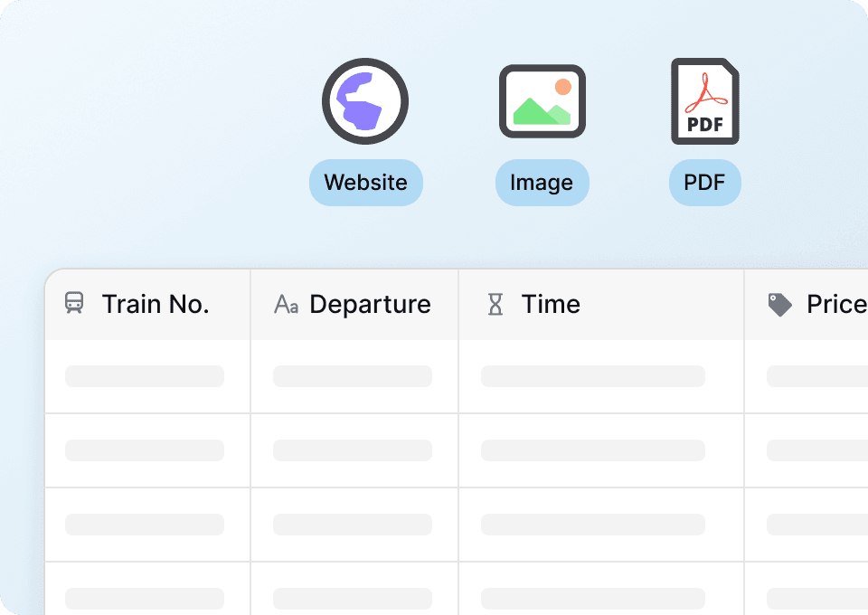Image resolution: width=868 pixels, height=615 pixels.
Task: Click the Time column header text
Action: (551, 305)
